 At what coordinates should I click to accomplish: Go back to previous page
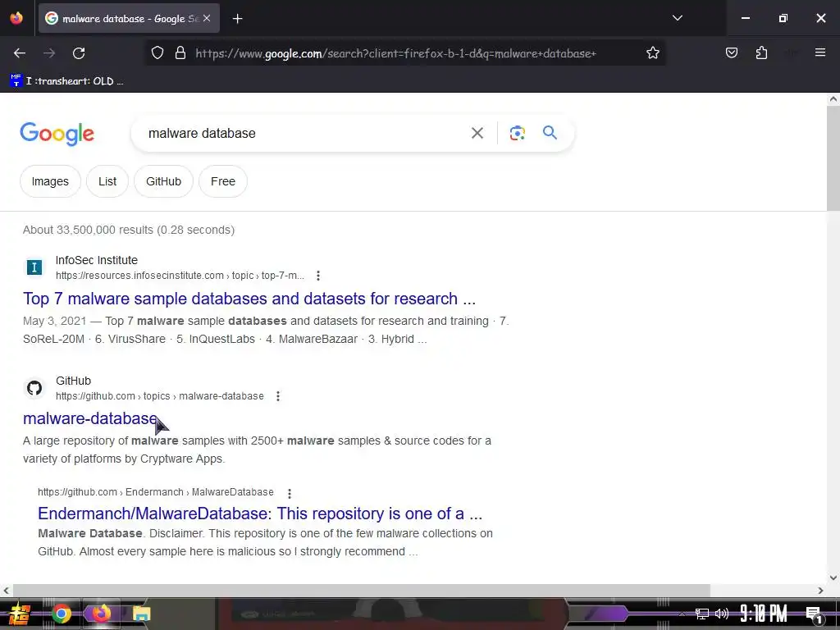point(20,53)
